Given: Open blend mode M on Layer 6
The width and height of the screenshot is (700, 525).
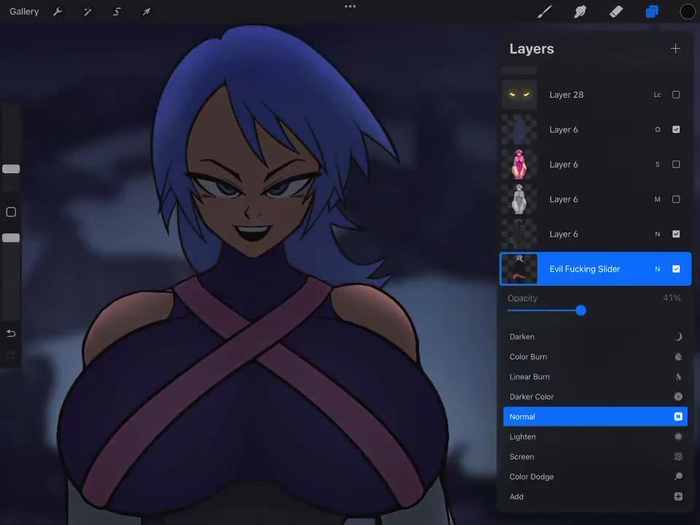Looking at the screenshot, I should click(657, 199).
